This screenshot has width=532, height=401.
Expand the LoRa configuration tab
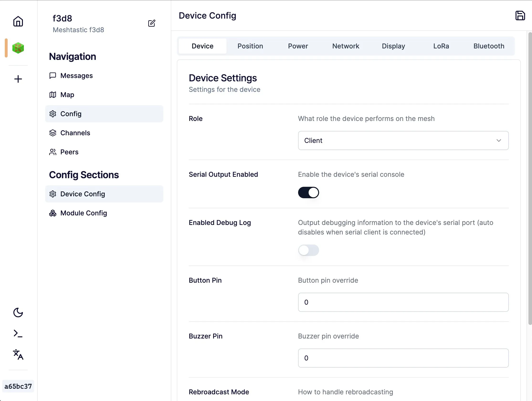tap(442, 46)
